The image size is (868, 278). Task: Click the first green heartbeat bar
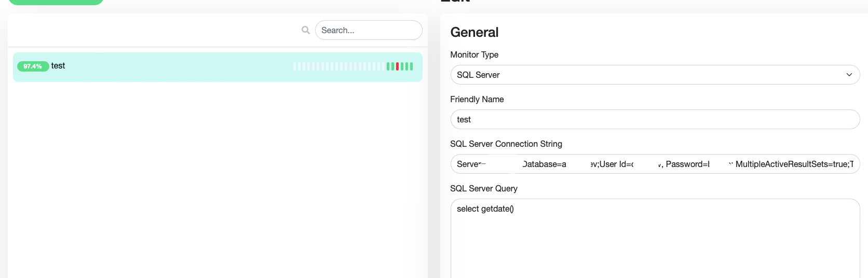(388, 66)
